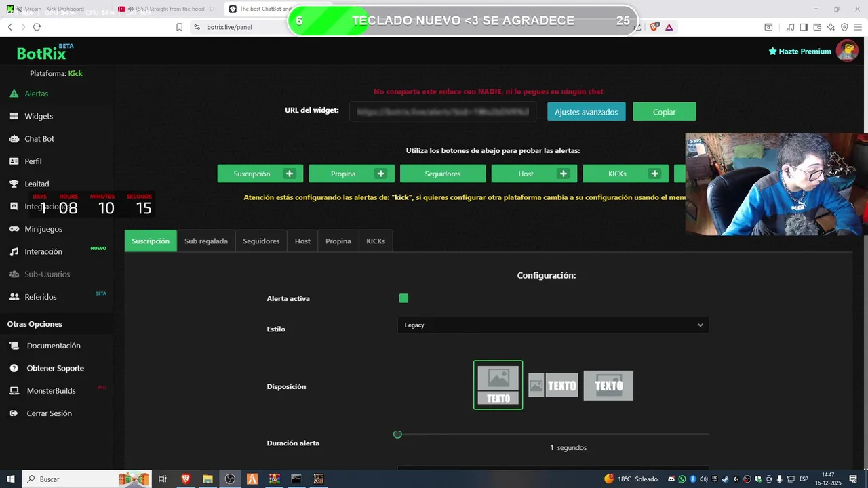Open the Chat Bot sidebar icon
Image resolution: width=868 pixels, height=488 pixels.
click(x=14, y=138)
